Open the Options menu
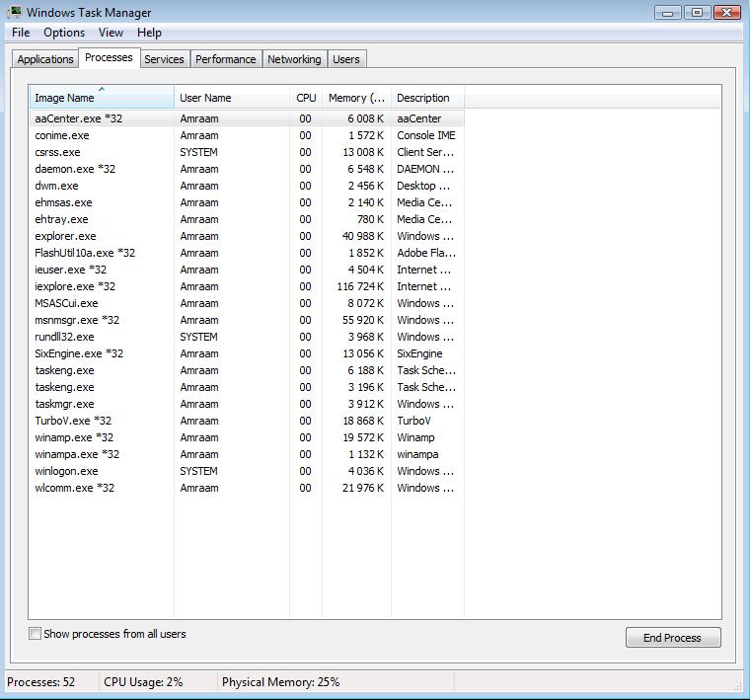The width and height of the screenshot is (750, 700). point(64,33)
